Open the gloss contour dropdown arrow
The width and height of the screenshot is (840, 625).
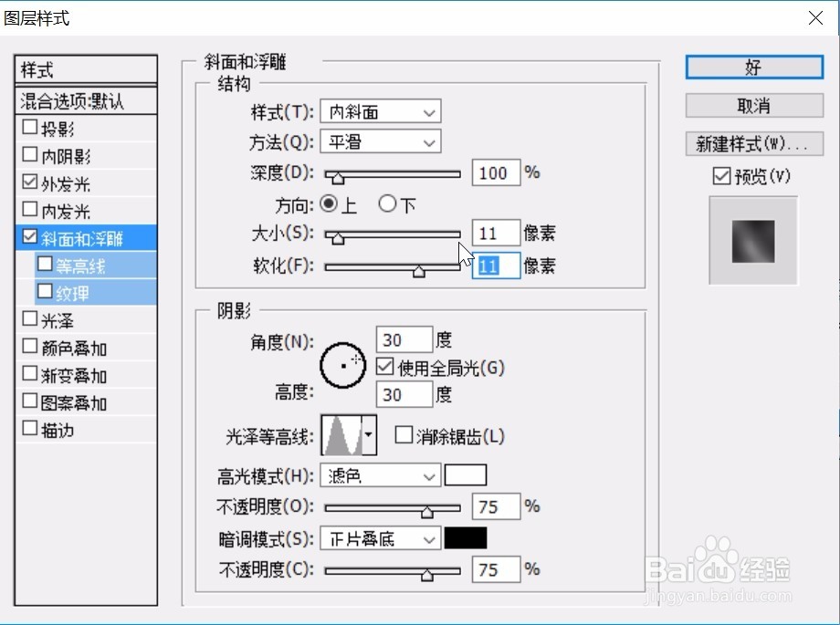[x=371, y=434]
